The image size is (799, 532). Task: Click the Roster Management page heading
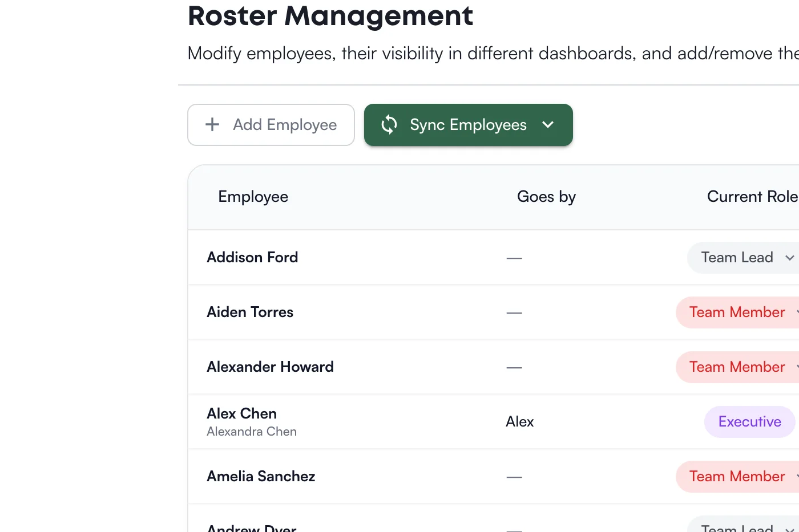point(330,15)
